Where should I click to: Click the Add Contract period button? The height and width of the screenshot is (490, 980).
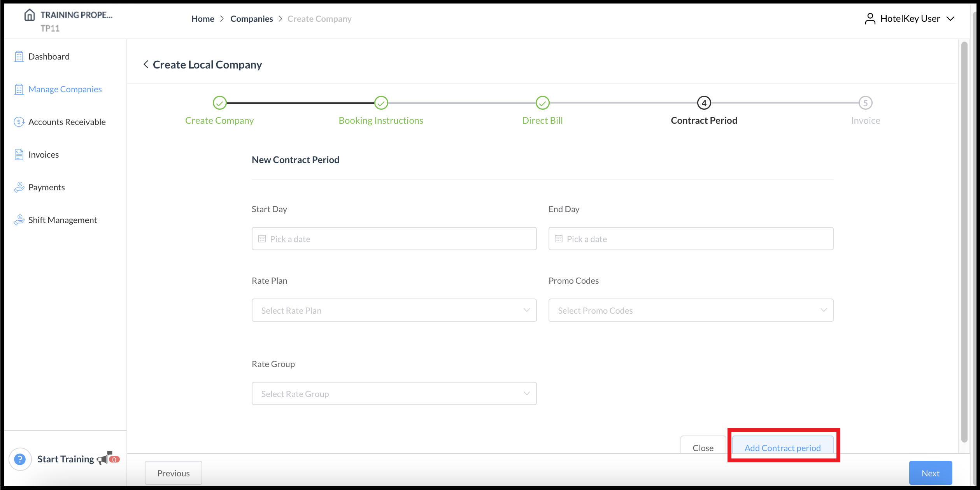click(x=783, y=448)
